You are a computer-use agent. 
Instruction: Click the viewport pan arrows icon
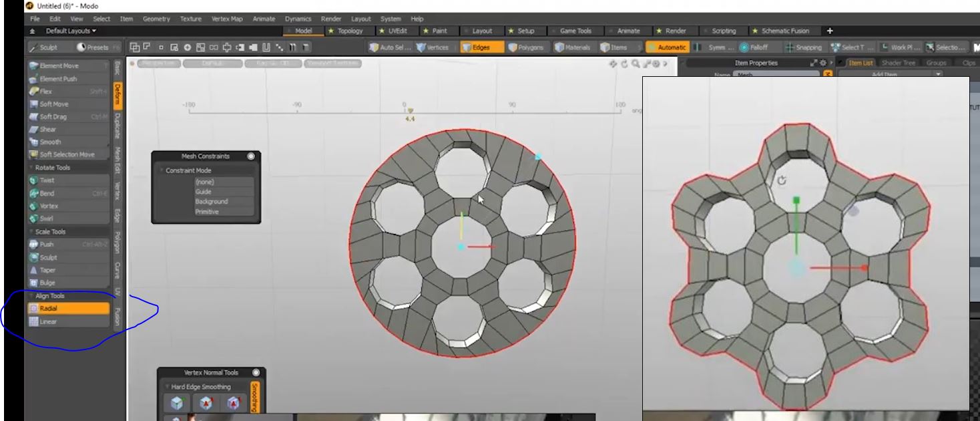(x=614, y=64)
